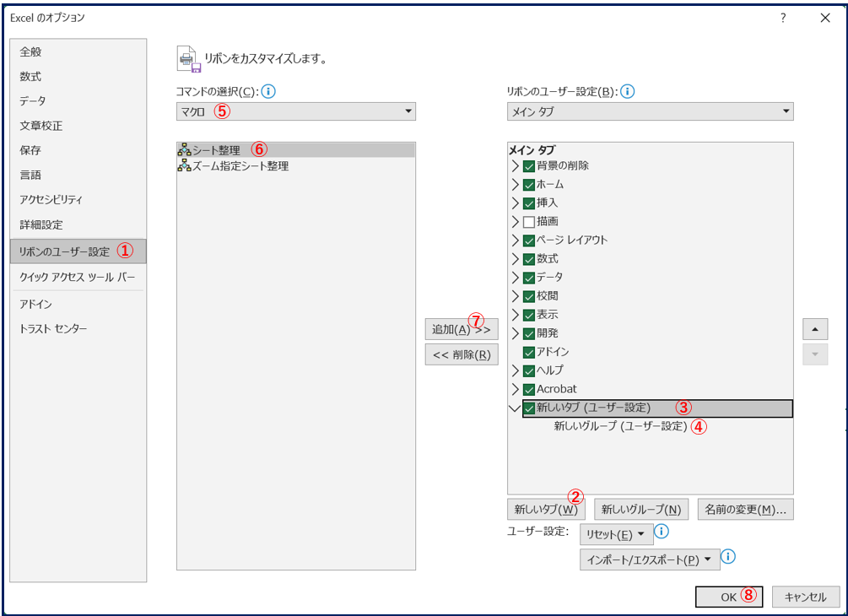Collapse the 新しいタブ (ユーザー設定) node
848x616 pixels.
[x=515, y=408]
